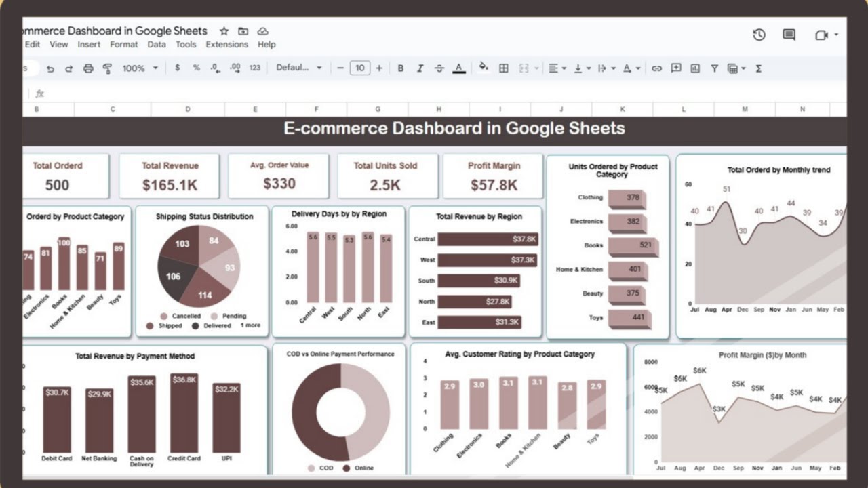The image size is (868, 488).
Task: Click the Books 521 units bar
Action: click(633, 245)
